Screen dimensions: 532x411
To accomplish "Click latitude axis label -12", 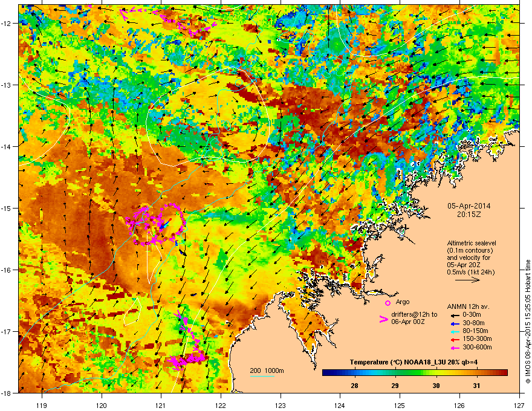I will pos(7,23).
